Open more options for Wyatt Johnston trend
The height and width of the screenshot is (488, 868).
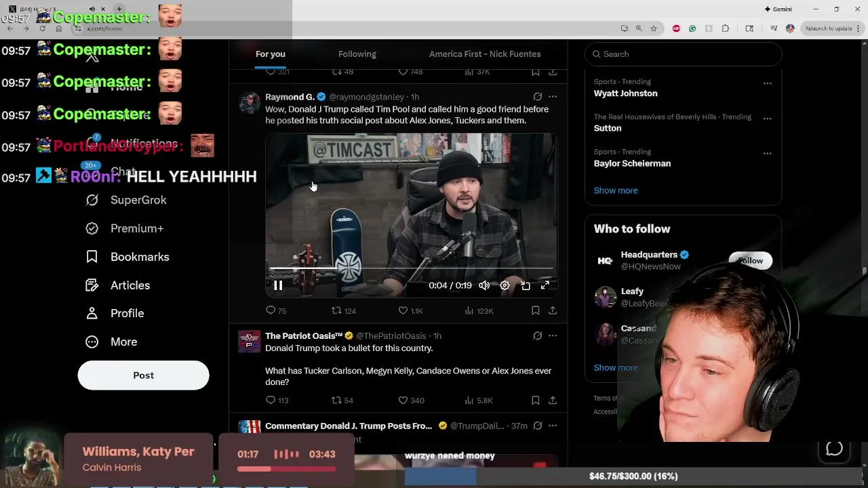pyautogui.click(x=768, y=83)
